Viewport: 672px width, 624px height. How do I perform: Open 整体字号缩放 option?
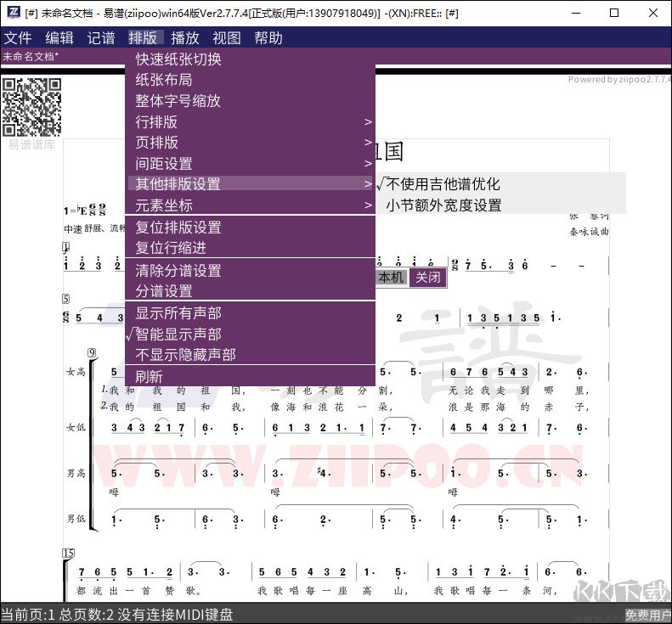pyautogui.click(x=251, y=101)
